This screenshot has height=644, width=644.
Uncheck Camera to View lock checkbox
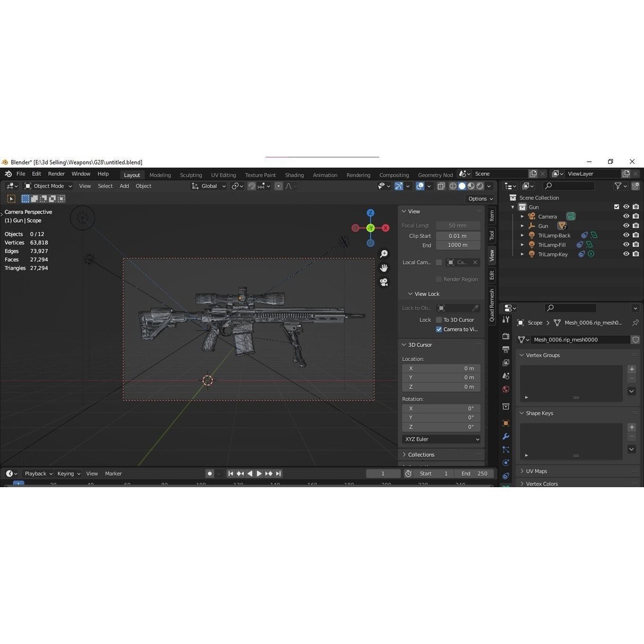click(439, 329)
